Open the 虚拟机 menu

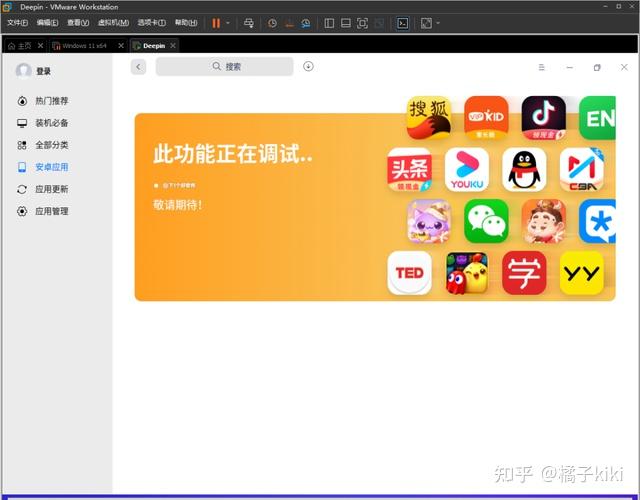coord(113,23)
